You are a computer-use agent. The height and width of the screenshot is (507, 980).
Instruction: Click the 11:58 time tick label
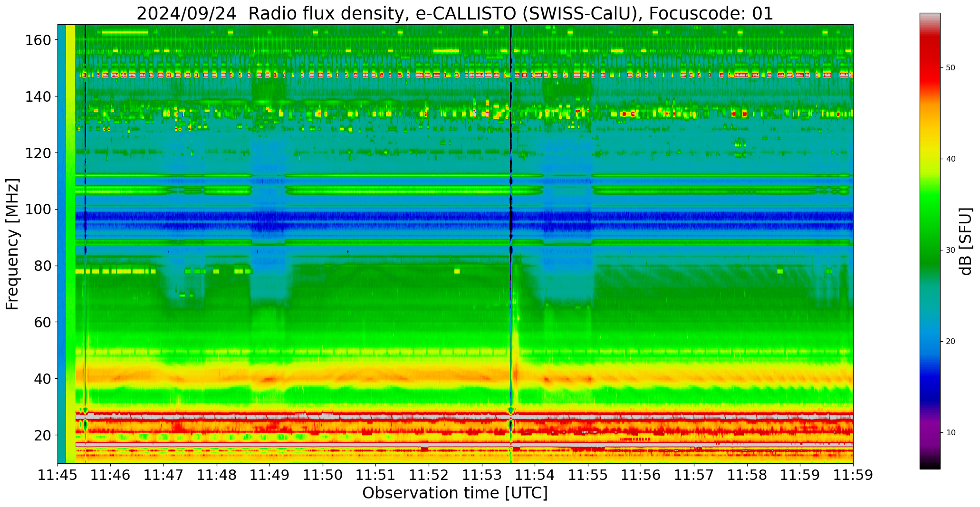747,475
